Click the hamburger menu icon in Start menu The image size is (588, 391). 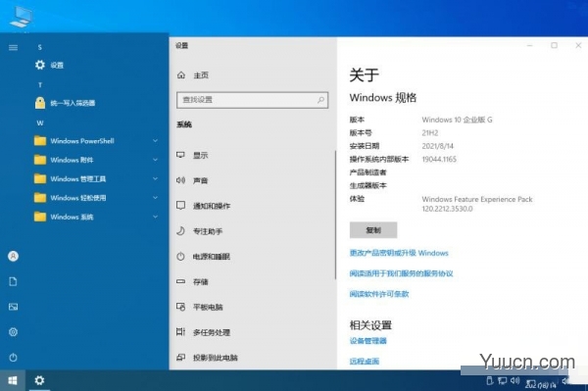(13, 48)
